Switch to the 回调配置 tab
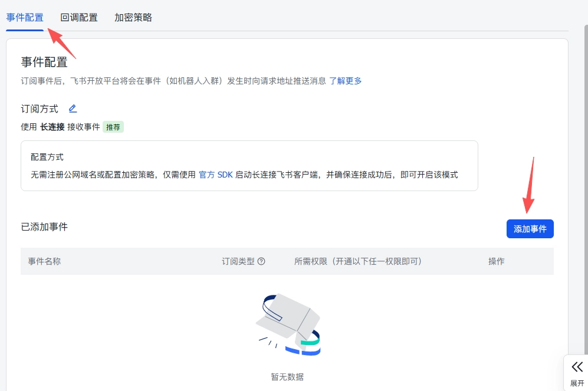This screenshot has width=588, height=391. 80,17
